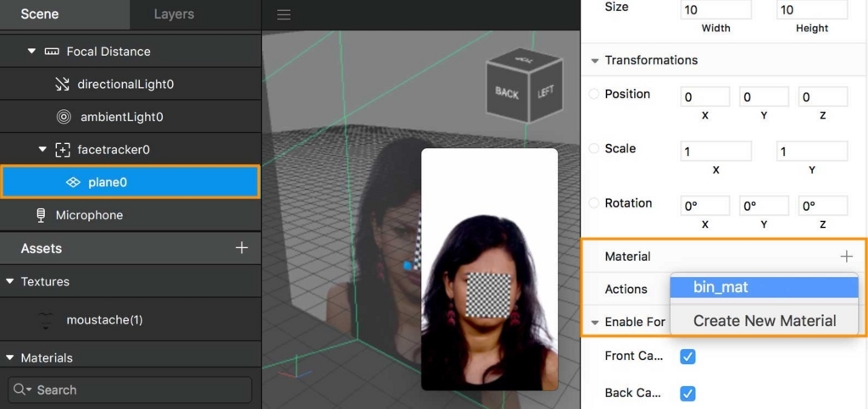The width and height of the screenshot is (868, 409).
Task: Click the search magnifier icon
Action: coord(19,390)
